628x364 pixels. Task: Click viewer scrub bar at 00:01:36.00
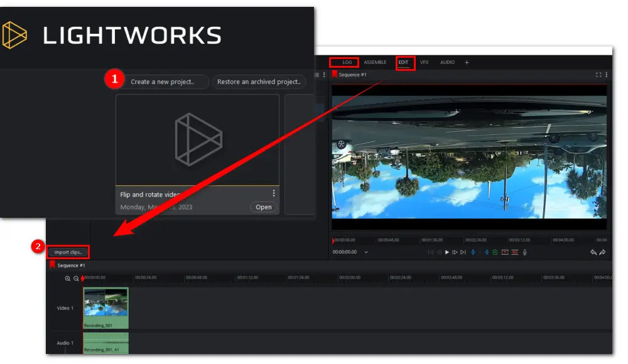(432, 240)
